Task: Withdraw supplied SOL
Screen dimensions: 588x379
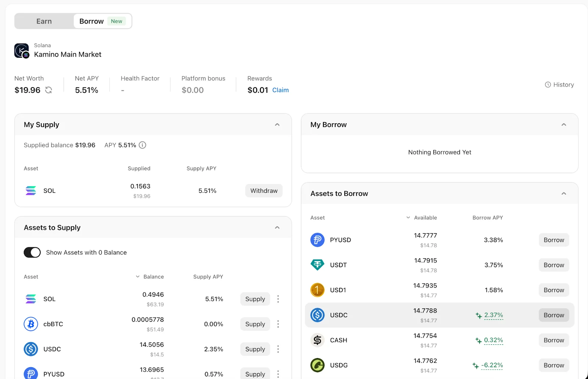Action: [264, 191]
